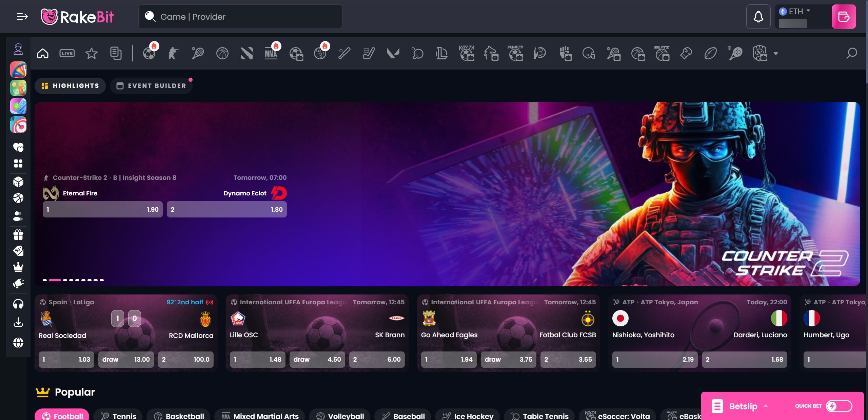
Task: Select the Baseball bat icon
Action: pos(344,53)
